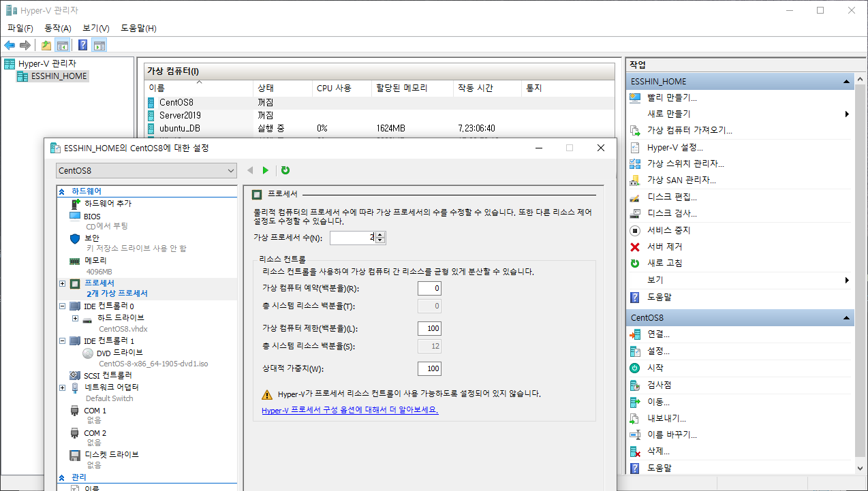Sort by CPU 사용 column header
Screen dimensions: 868x491
[x=342, y=89]
